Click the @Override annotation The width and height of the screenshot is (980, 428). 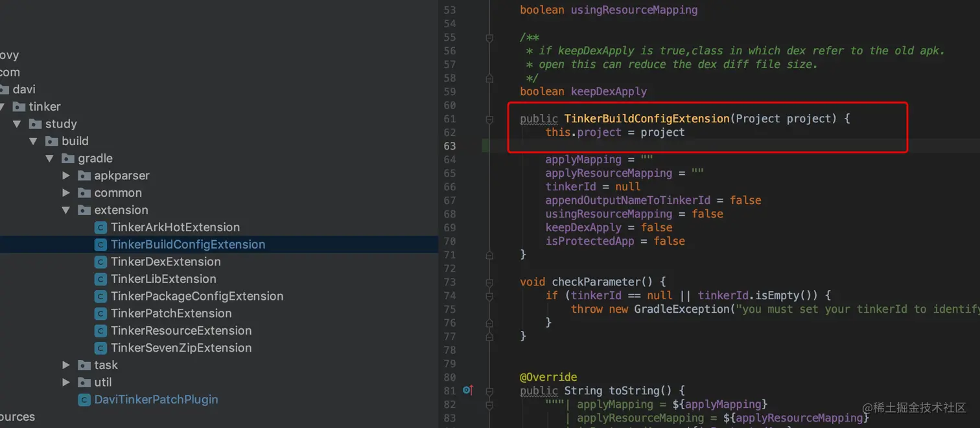(x=548, y=377)
